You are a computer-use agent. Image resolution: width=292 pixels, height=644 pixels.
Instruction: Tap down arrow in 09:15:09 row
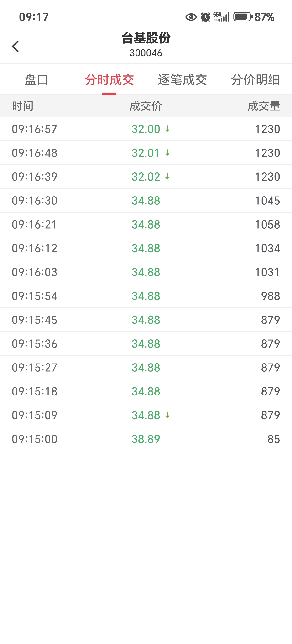click(x=167, y=415)
